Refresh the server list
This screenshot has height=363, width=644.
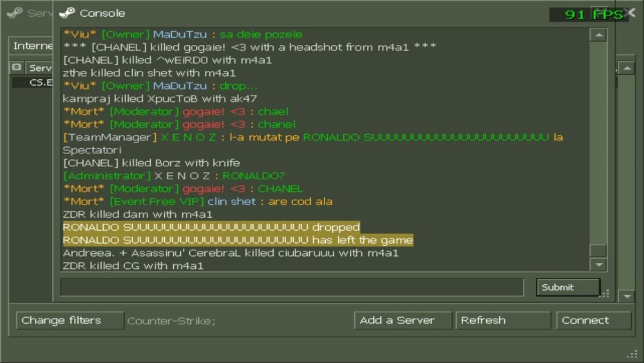click(x=503, y=320)
